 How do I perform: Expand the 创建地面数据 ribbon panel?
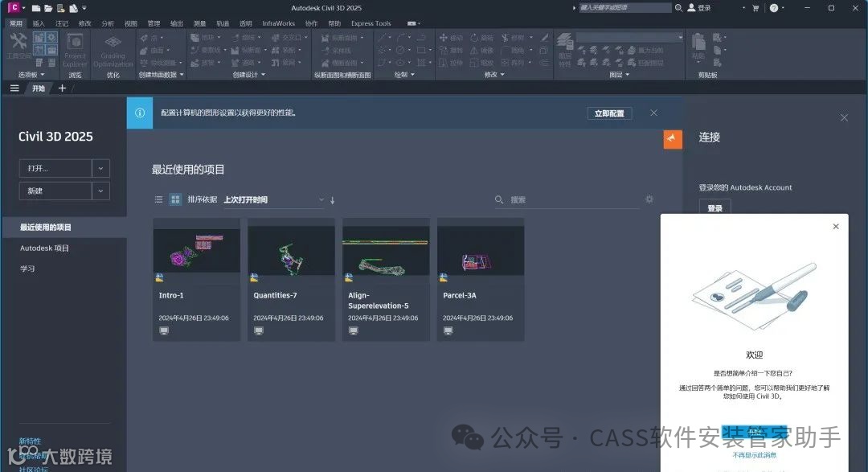161,75
